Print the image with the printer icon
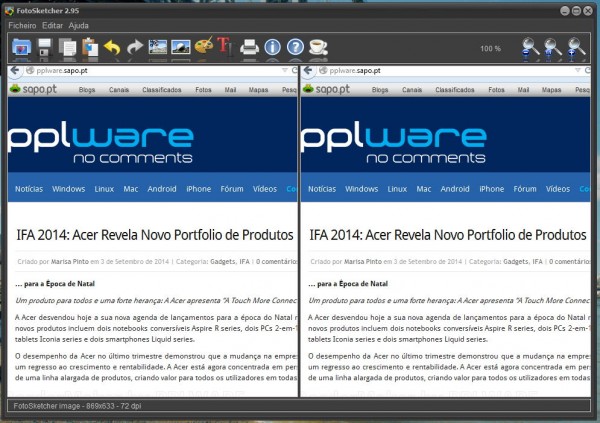600x423 pixels. tap(249, 47)
